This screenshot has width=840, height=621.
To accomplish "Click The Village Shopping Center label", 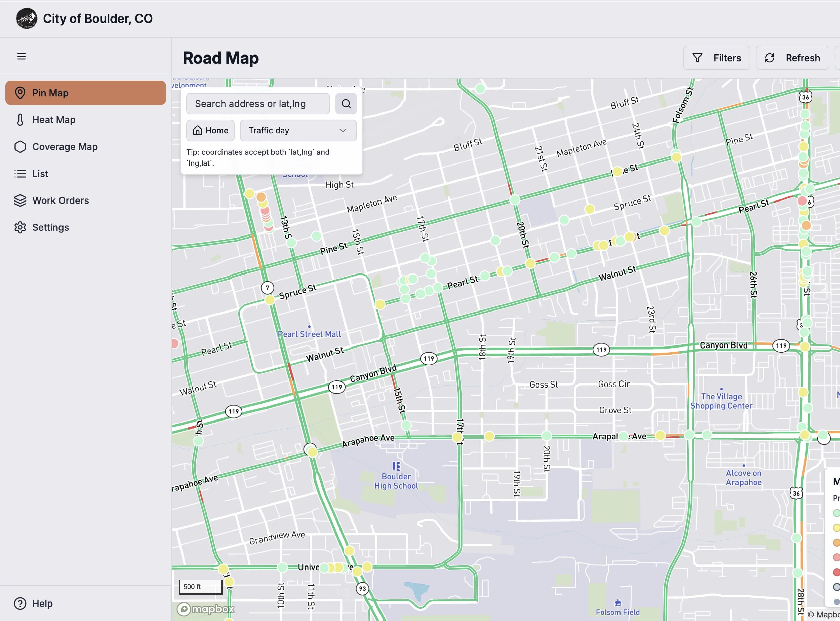I will click(x=721, y=401).
